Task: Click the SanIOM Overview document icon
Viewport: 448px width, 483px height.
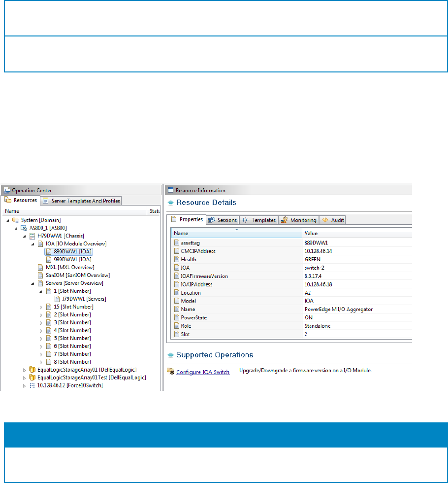Action: pyautogui.click(x=40, y=275)
